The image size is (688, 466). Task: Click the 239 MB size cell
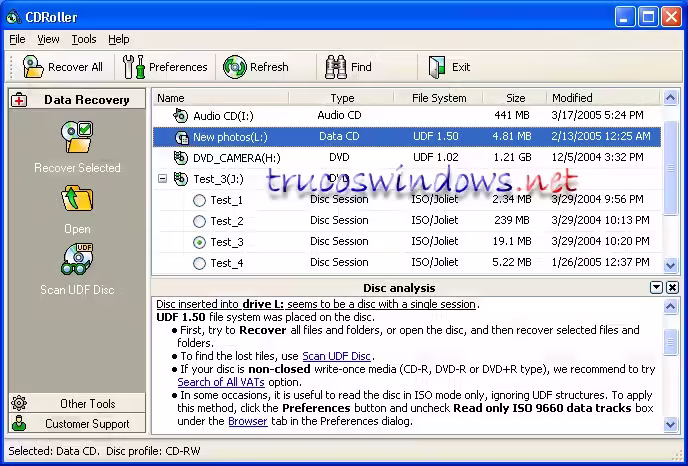pos(512,220)
